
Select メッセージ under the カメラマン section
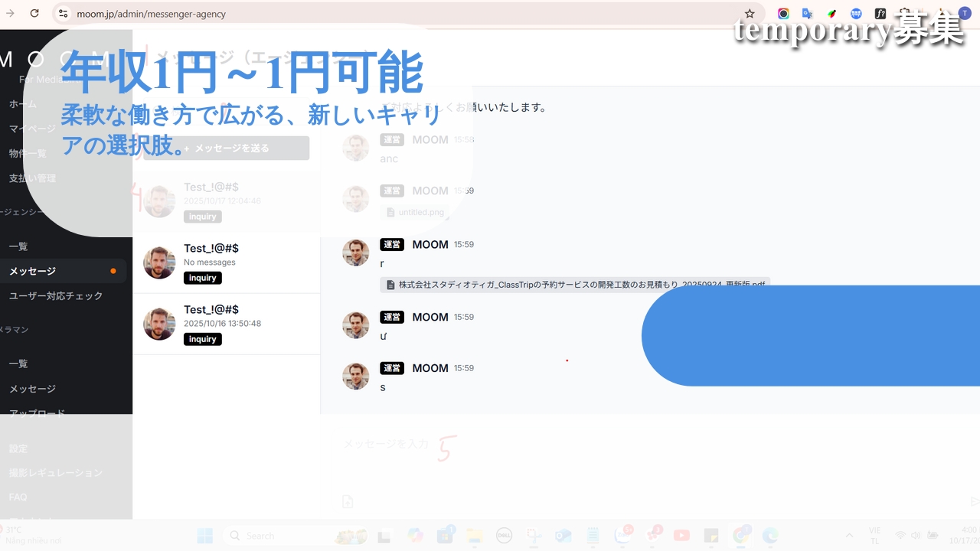tap(31, 389)
